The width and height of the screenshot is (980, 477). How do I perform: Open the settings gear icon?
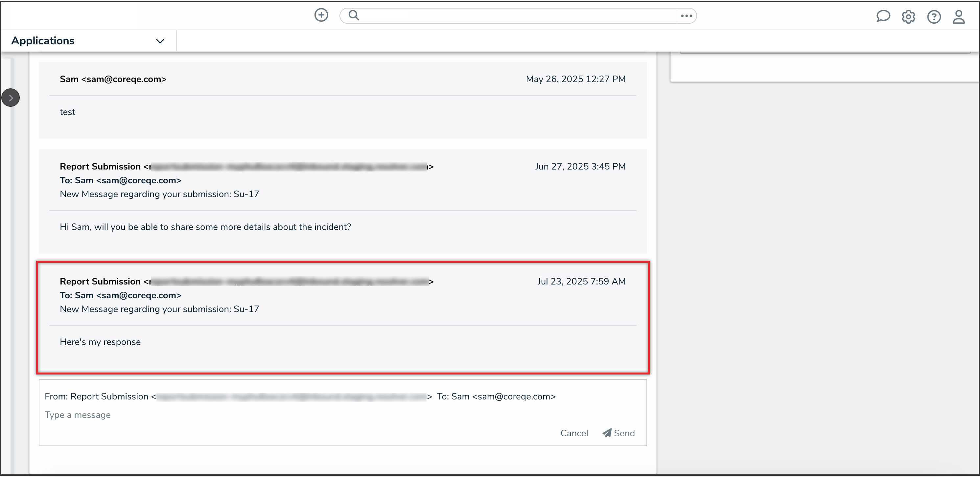(x=908, y=17)
